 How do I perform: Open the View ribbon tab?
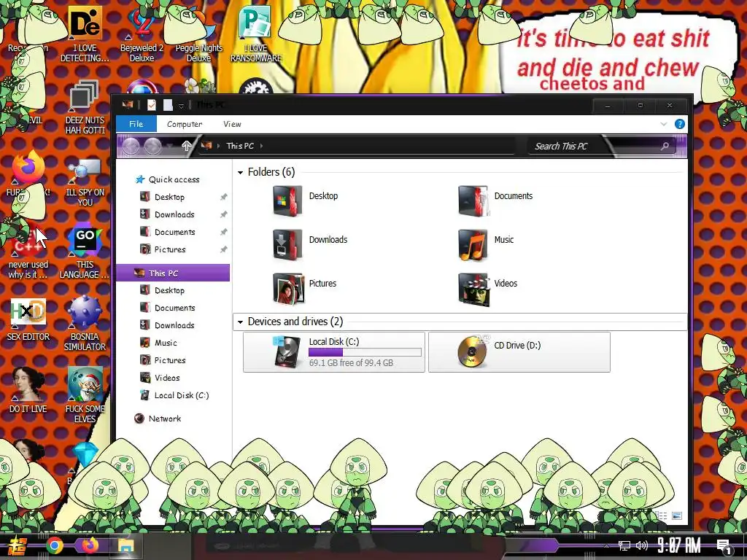click(x=232, y=124)
